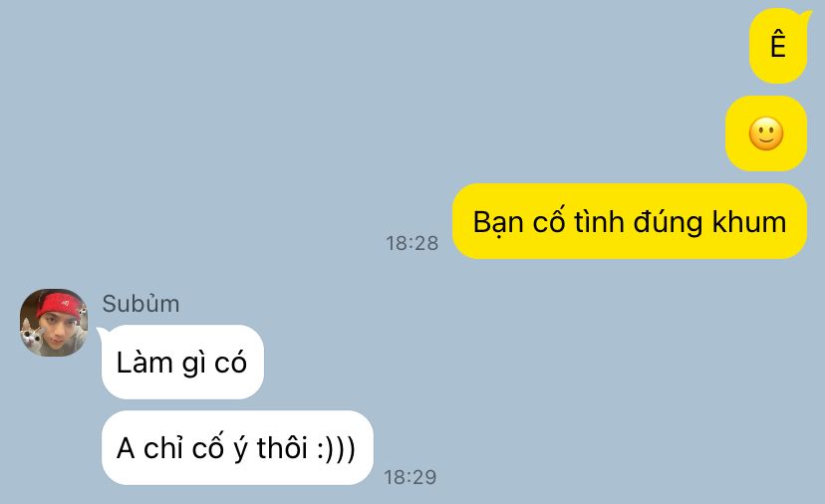Tap the smiley face emoji message

pyautogui.click(x=766, y=133)
